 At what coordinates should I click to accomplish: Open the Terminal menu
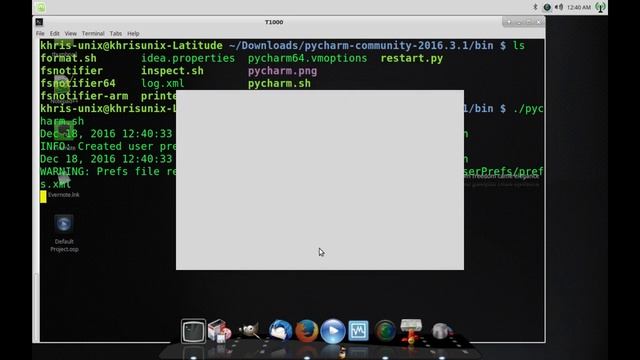pos(93,33)
